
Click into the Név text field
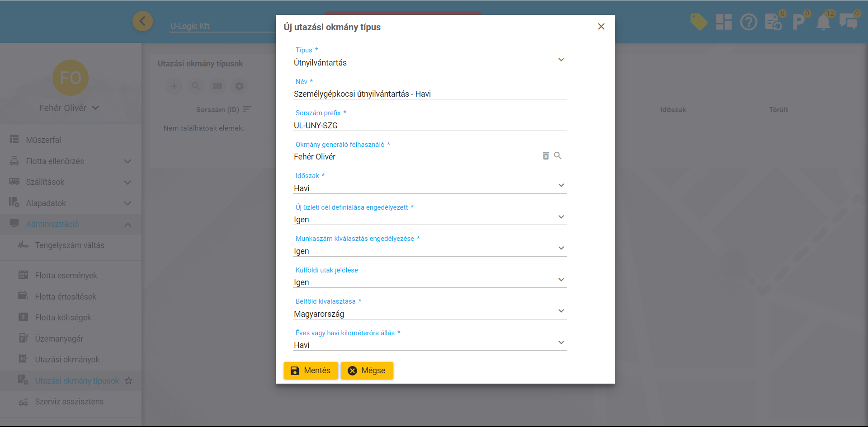tap(429, 94)
